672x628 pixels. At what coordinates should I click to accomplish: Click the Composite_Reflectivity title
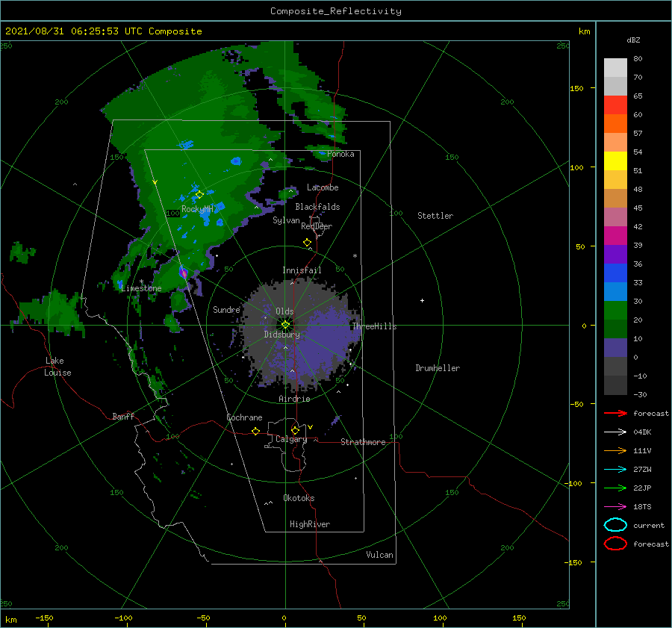pyautogui.click(x=335, y=11)
